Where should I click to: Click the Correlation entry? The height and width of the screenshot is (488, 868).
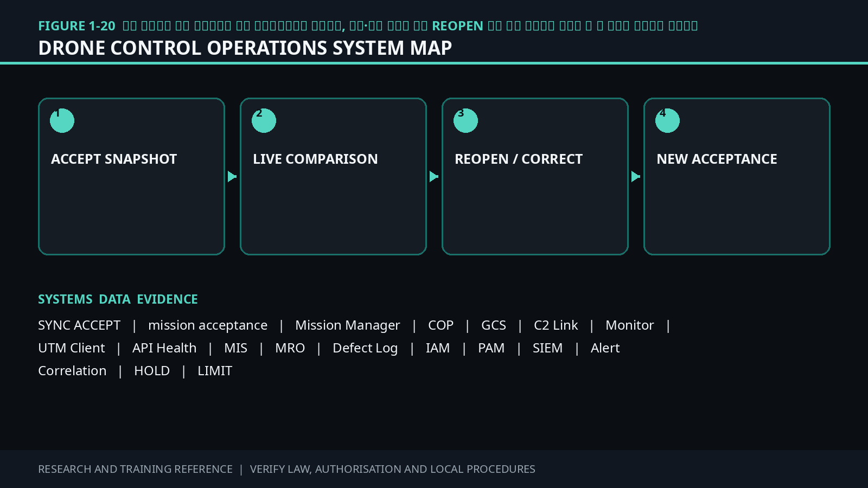72,371
